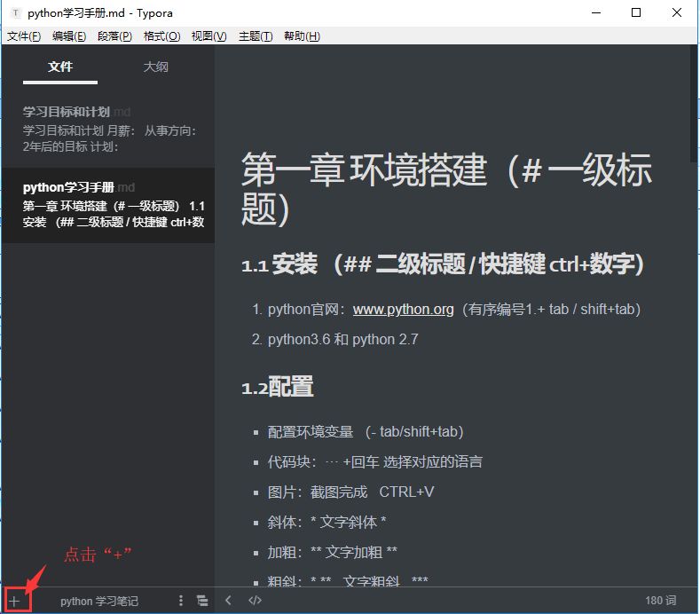This screenshot has width=700, height=614.
Task: Minimize the Typora window
Action: (596, 13)
